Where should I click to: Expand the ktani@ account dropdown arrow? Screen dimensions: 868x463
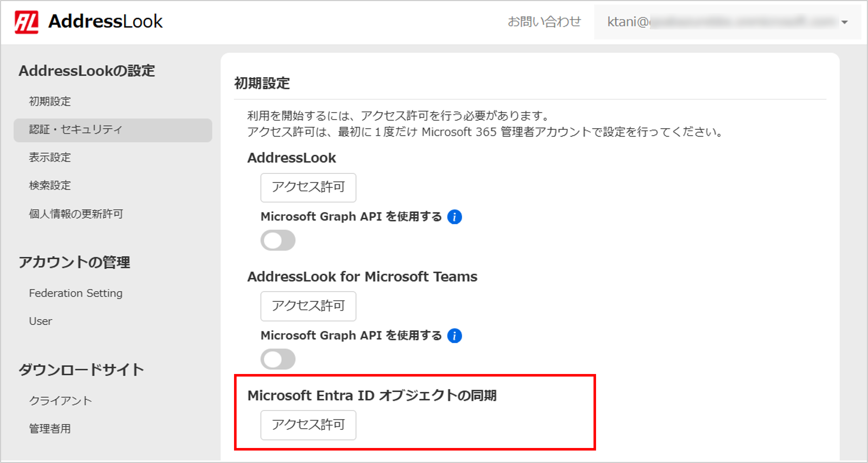[844, 22]
